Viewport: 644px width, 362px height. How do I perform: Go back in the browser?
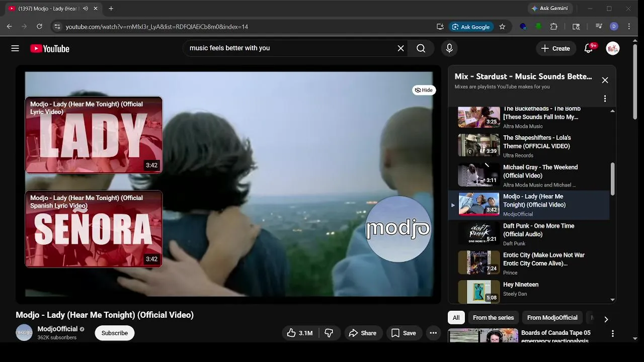point(10,27)
